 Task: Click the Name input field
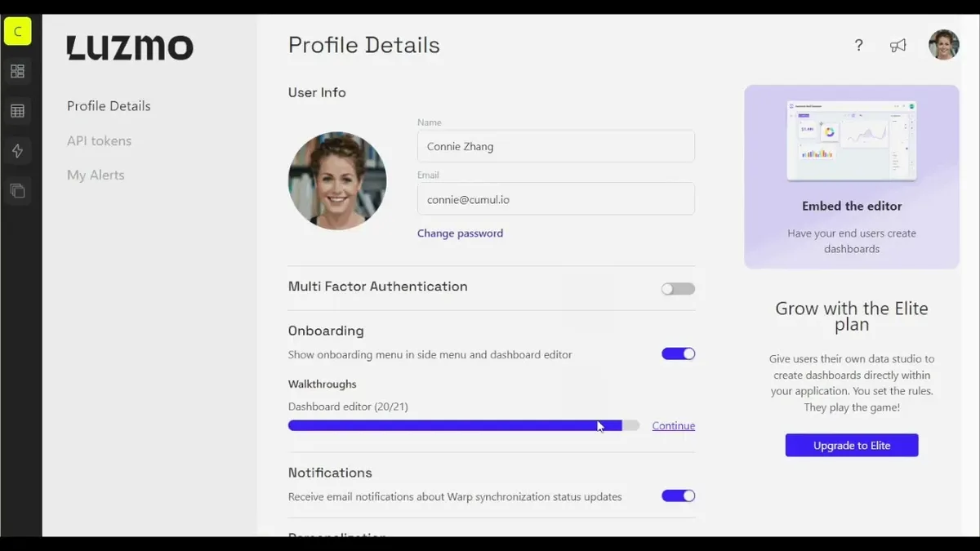click(556, 146)
